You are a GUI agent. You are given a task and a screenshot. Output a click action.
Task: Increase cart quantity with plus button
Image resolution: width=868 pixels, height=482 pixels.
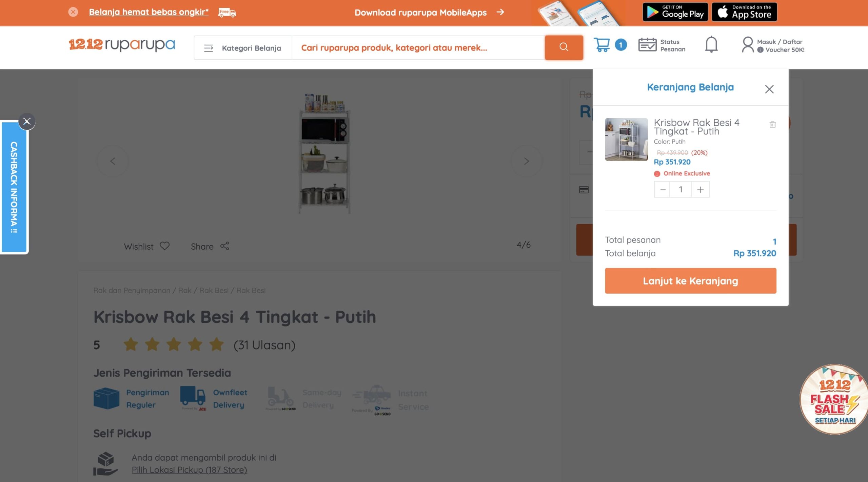pyautogui.click(x=700, y=190)
